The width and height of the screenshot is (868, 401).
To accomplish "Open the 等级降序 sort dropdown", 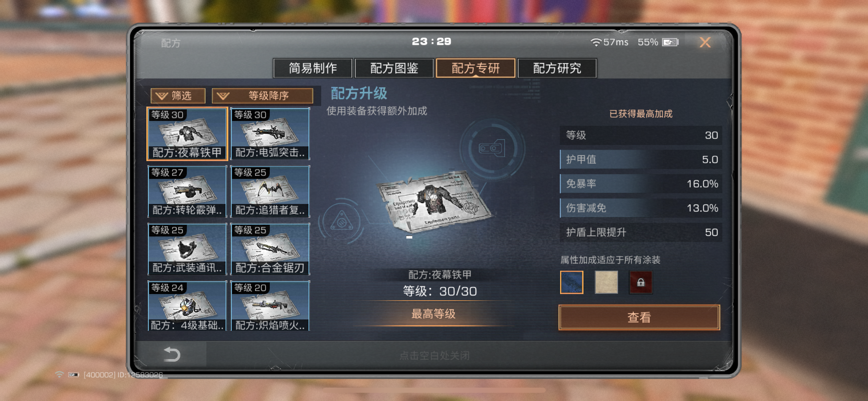I will click(x=262, y=96).
